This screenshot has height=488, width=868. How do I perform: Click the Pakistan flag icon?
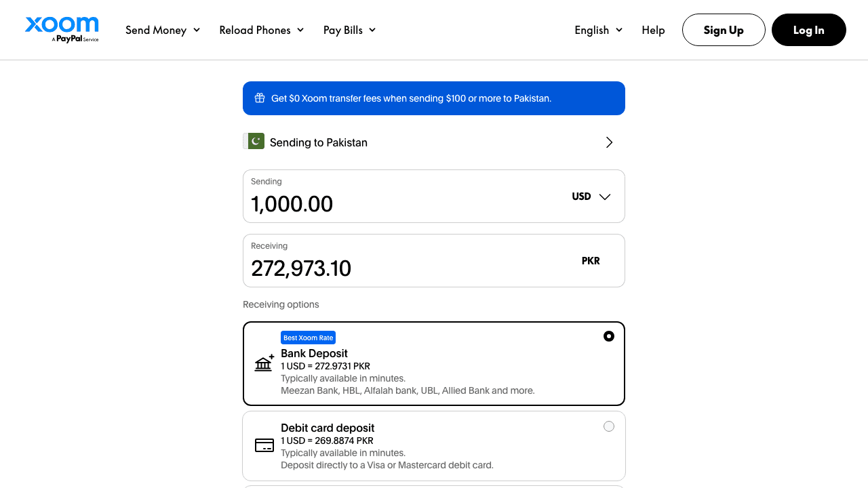(x=254, y=141)
